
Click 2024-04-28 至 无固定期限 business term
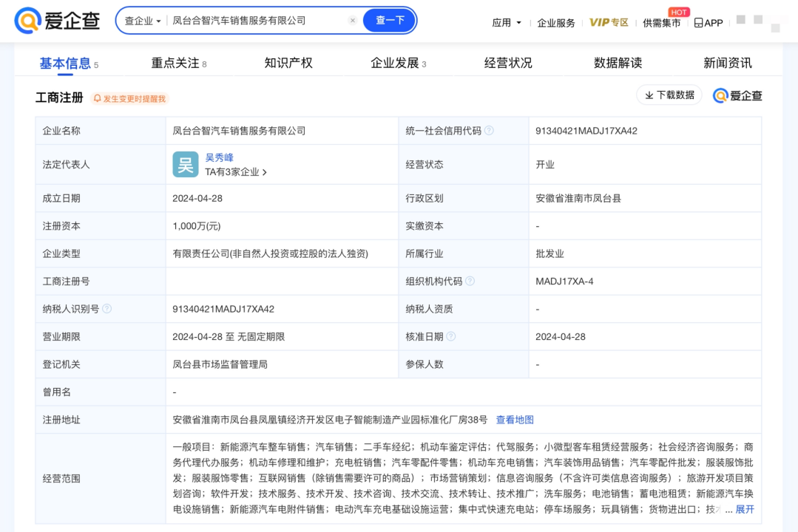tap(229, 337)
